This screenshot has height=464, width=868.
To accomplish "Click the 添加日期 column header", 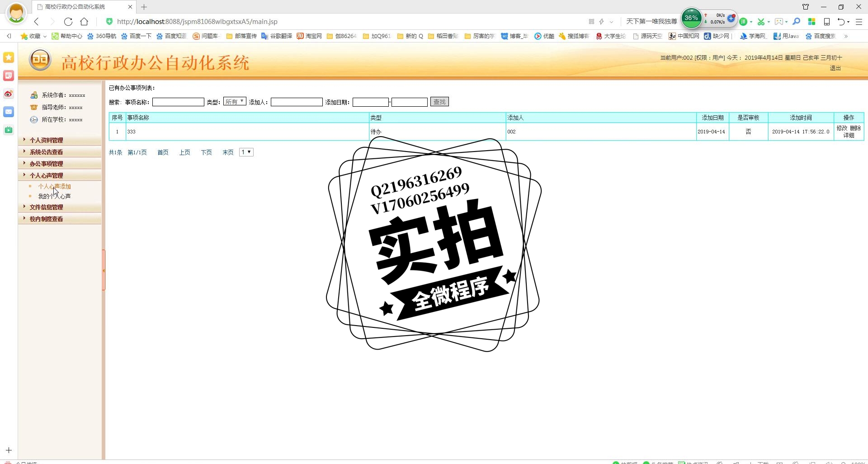I will pos(712,118).
